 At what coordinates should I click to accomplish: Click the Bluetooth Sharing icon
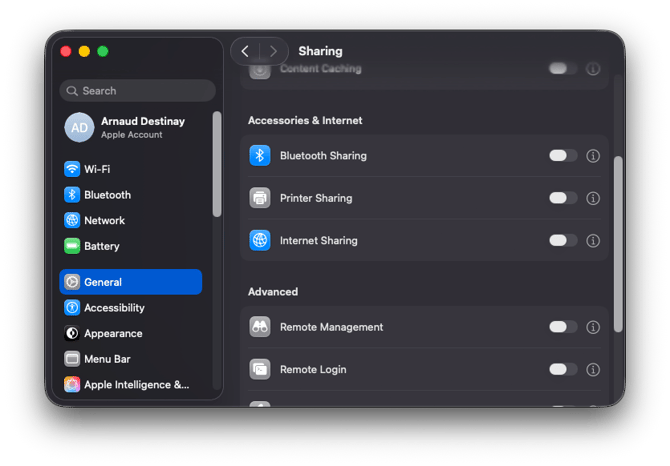tap(260, 156)
